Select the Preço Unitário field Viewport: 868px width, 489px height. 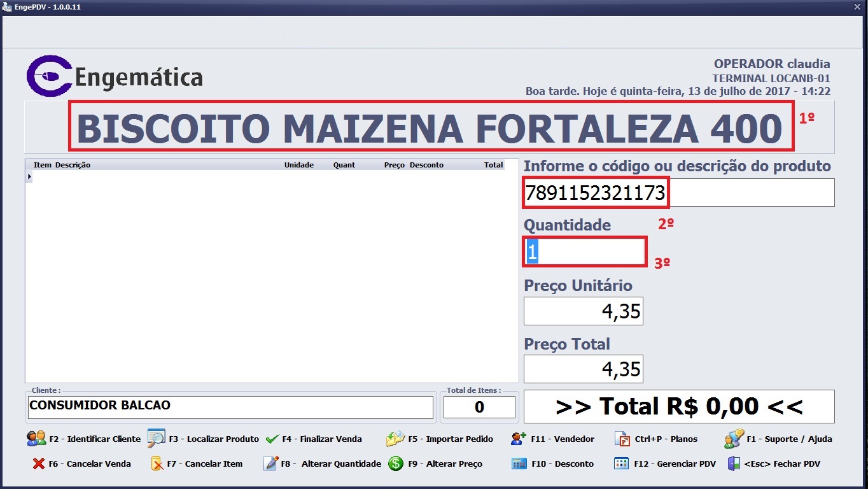click(584, 311)
